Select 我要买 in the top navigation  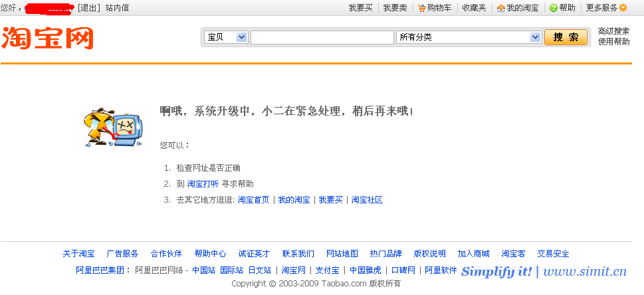pyautogui.click(x=360, y=8)
